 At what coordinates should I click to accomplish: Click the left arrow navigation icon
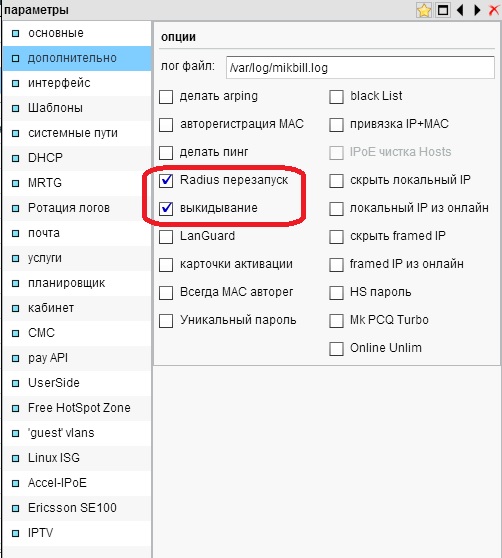click(x=460, y=10)
